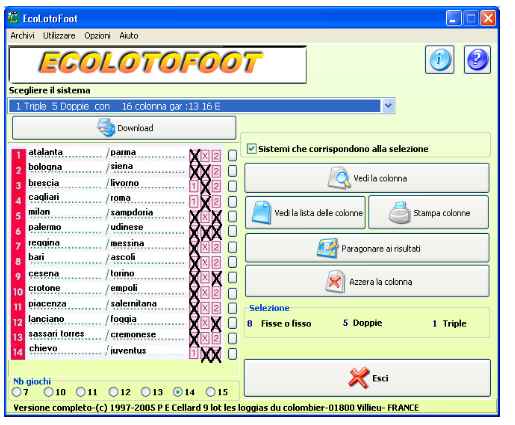This screenshot has height=425, width=515.
Task: Select 14 games radio button
Action: coord(178,392)
